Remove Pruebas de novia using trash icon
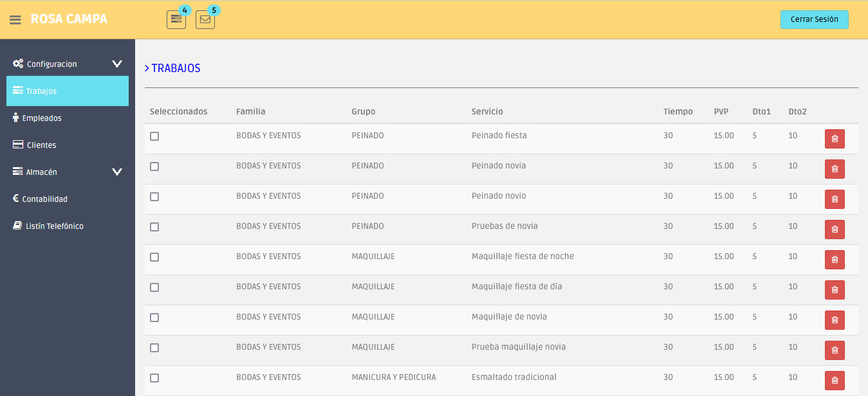This screenshot has width=868, height=396. click(x=835, y=230)
